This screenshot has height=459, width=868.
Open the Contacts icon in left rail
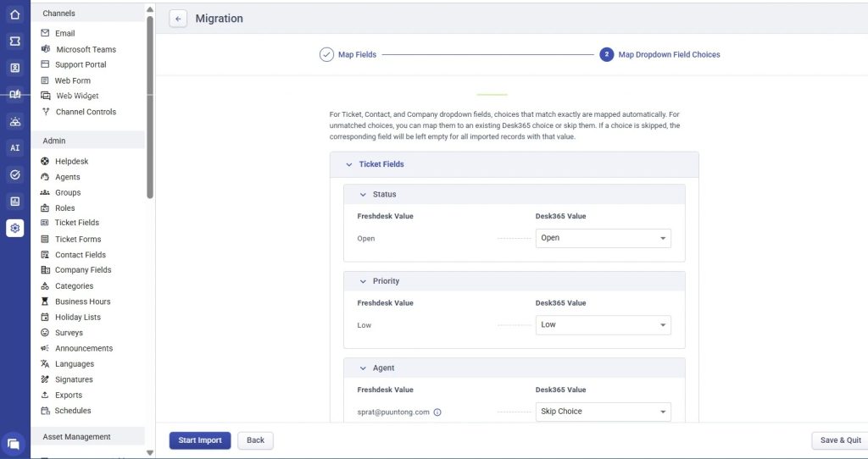pos(15,68)
